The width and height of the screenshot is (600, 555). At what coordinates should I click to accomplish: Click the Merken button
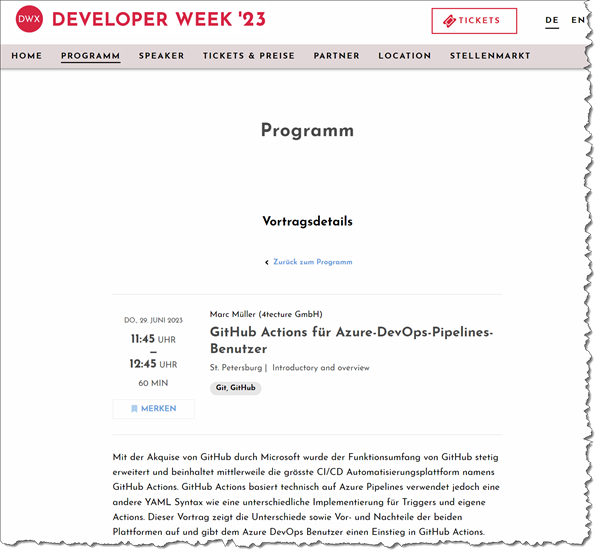pyautogui.click(x=153, y=409)
